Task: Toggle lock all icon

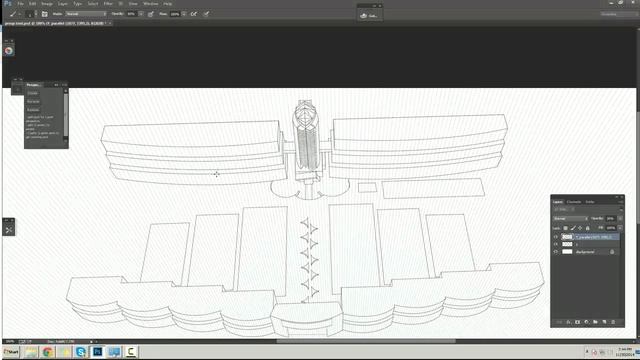Action: pyautogui.click(x=587, y=228)
